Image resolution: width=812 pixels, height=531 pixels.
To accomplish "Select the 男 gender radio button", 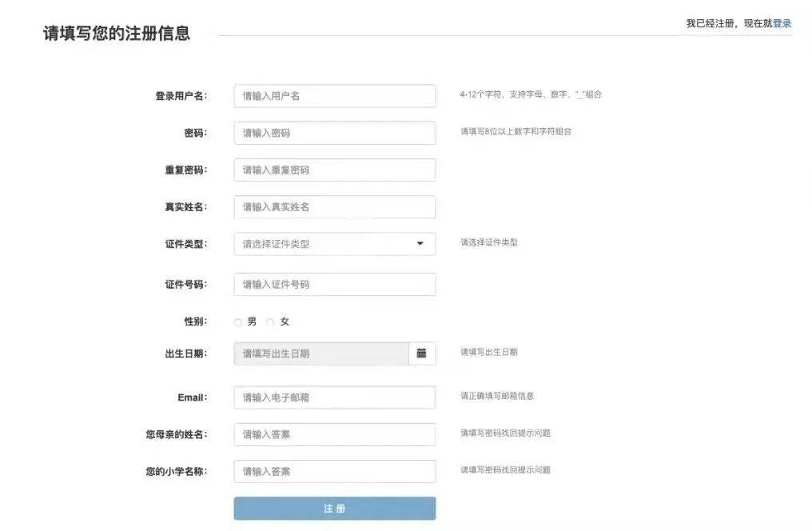I will coord(237,321).
